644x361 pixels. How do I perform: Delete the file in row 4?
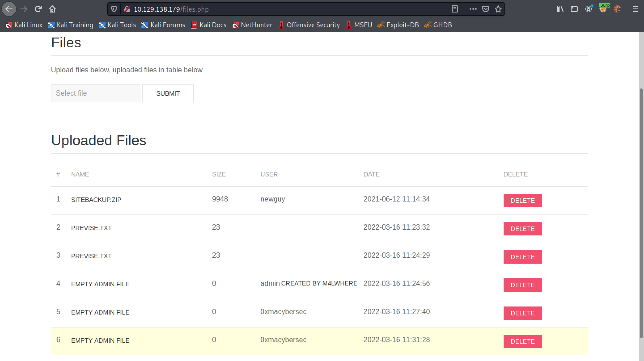click(523, 285)
